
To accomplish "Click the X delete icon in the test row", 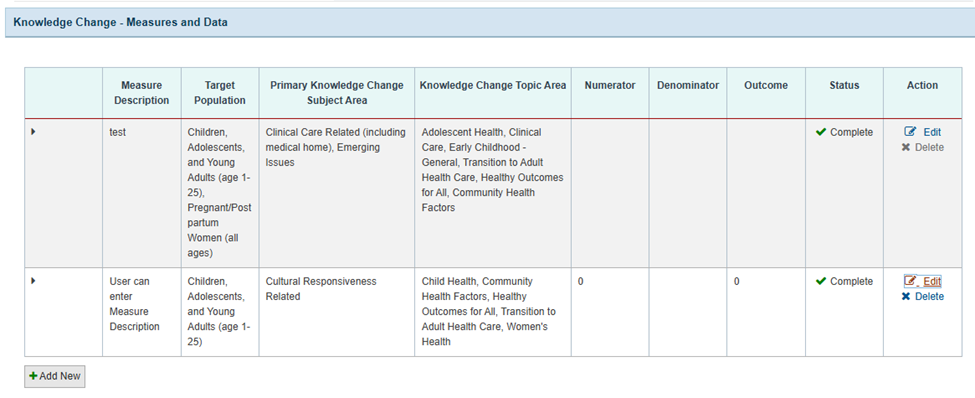I will point(906,147).
